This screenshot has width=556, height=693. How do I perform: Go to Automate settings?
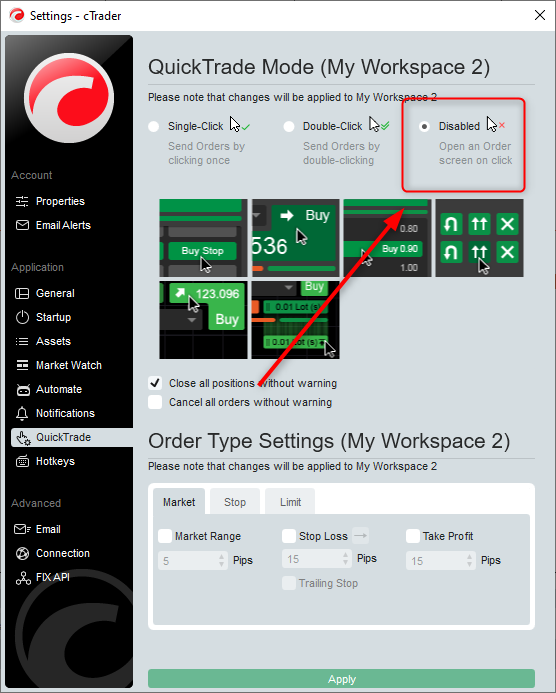(x=59, y=389)
